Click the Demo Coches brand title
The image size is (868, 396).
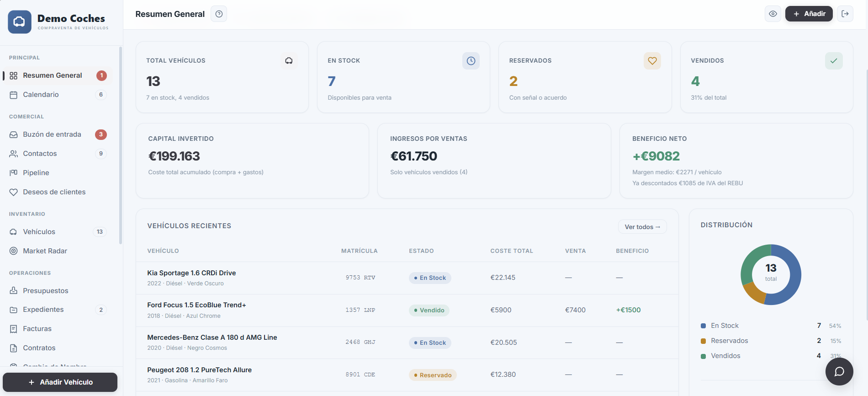(x=71, y=18)
